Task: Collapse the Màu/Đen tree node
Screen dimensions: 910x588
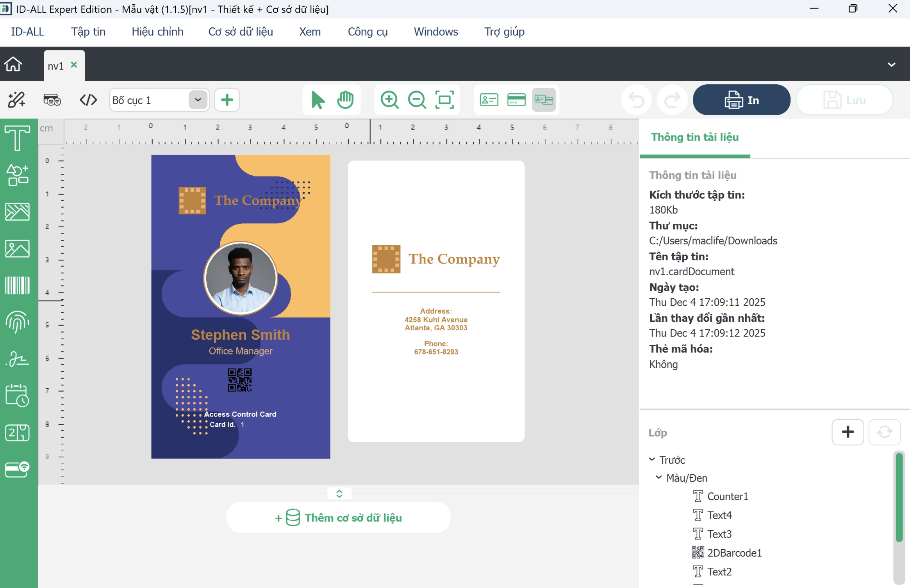Action: (x=659, y=478)
